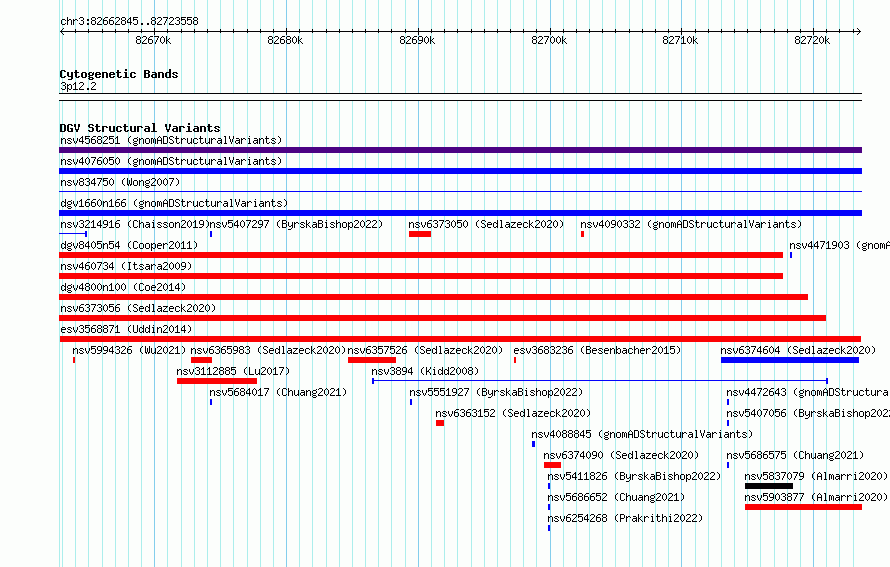Open esv3683236 (Besenbacher2015) label
Viewport: 890px width, 567px height.
(597, 350)
